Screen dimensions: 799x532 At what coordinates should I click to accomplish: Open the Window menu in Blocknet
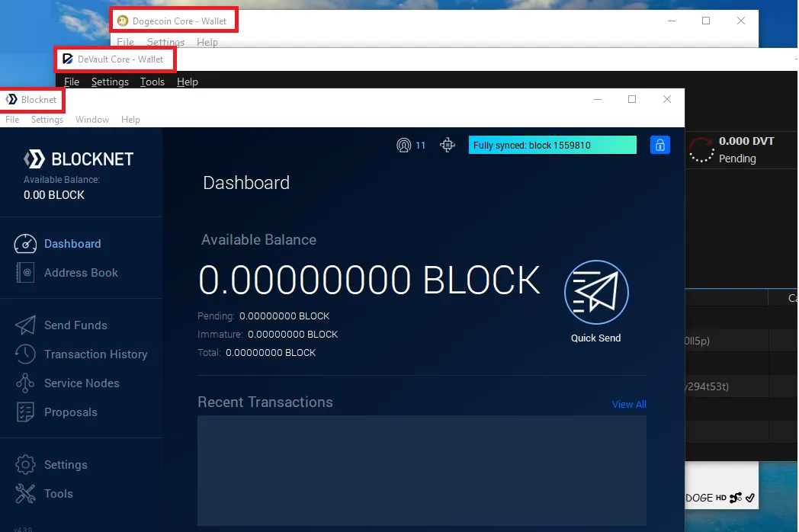click(x=92, y=119)
